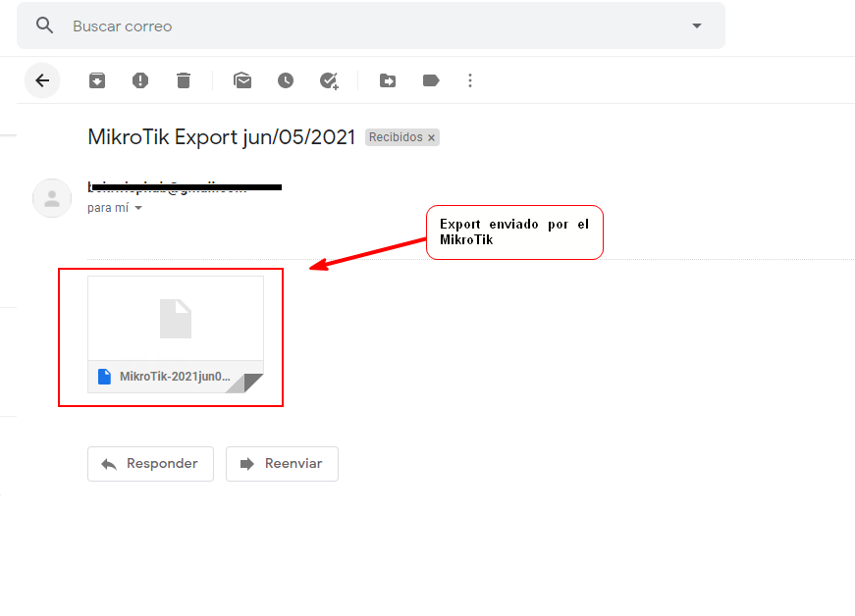
Task: Archive this email
Action: coord(97,80)
